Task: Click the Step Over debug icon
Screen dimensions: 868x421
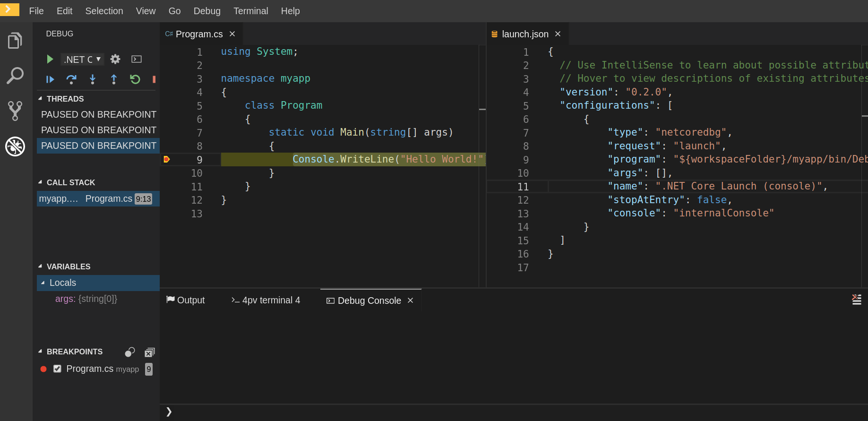Action: pyautogui.click(x=71, y=79)
